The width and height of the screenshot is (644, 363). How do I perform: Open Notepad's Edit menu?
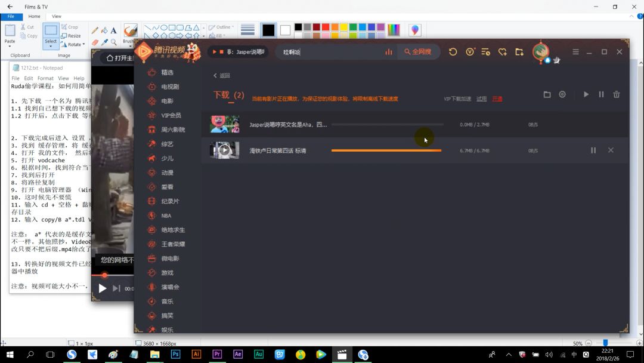tap(29, 78)
